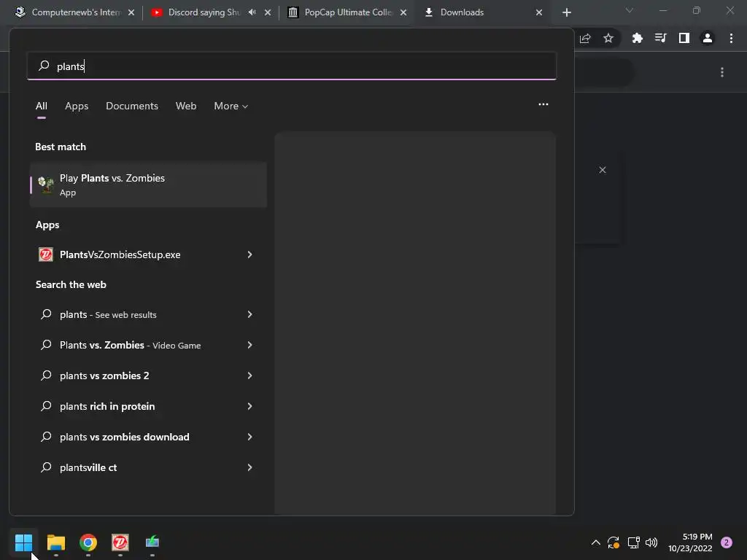Open the clock showing 5:19 PM
The image size is (747, 560).
pos(690,542)
